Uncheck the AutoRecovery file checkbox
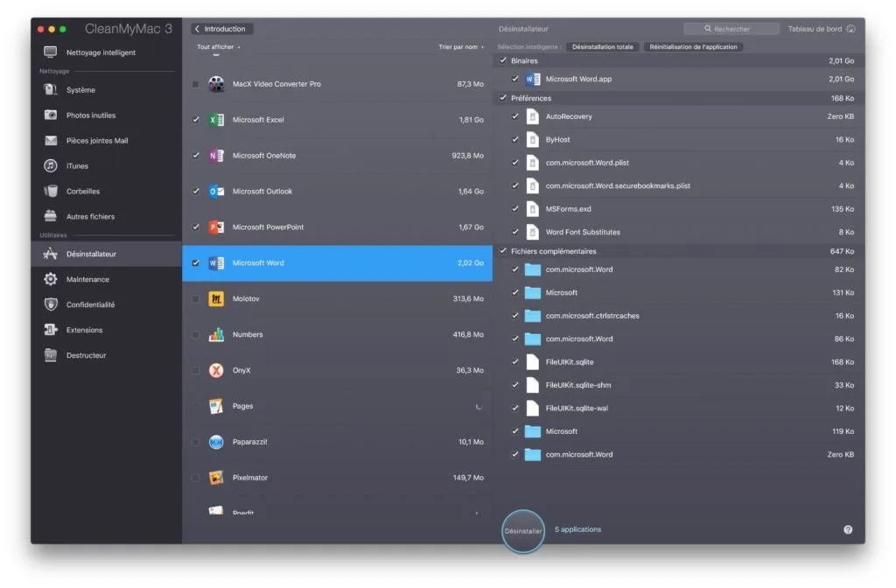Image resolution: width=896 pixels, height=588 pixels. (x=514, y=116)
